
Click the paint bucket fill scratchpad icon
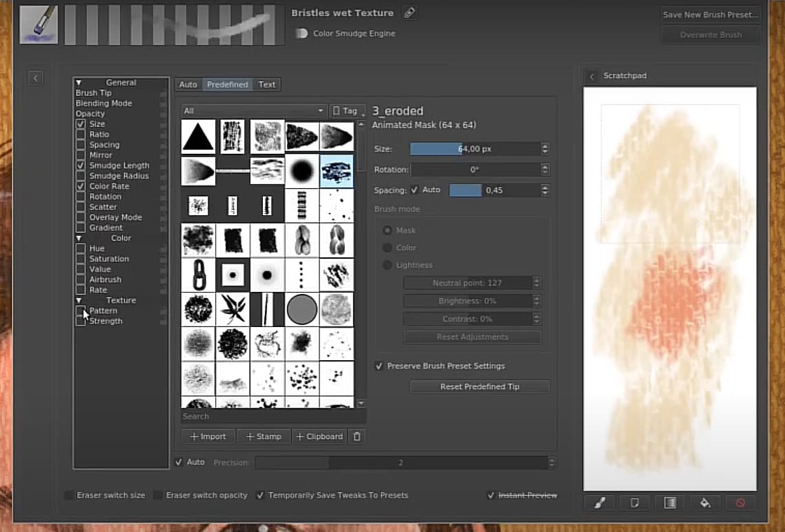click(705, 503)
